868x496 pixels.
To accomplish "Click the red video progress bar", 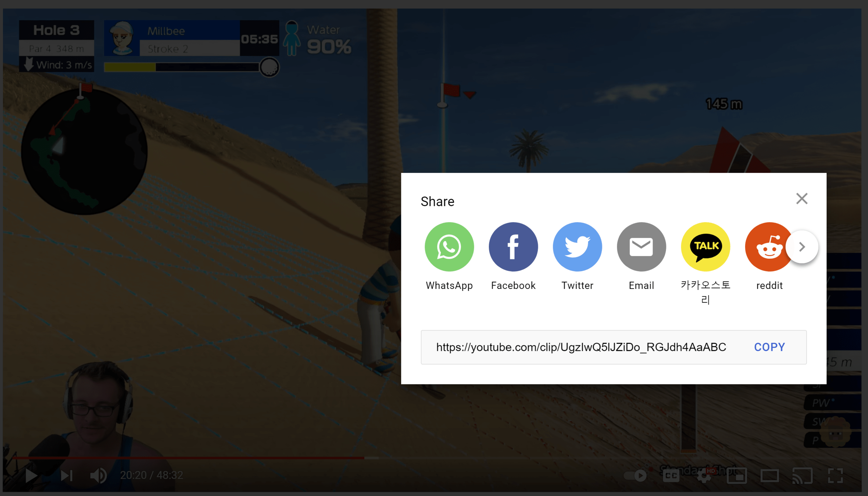I will 187,458.
